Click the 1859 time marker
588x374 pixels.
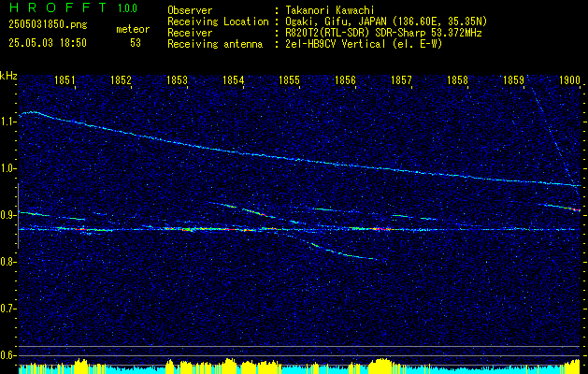coord(514,79)
